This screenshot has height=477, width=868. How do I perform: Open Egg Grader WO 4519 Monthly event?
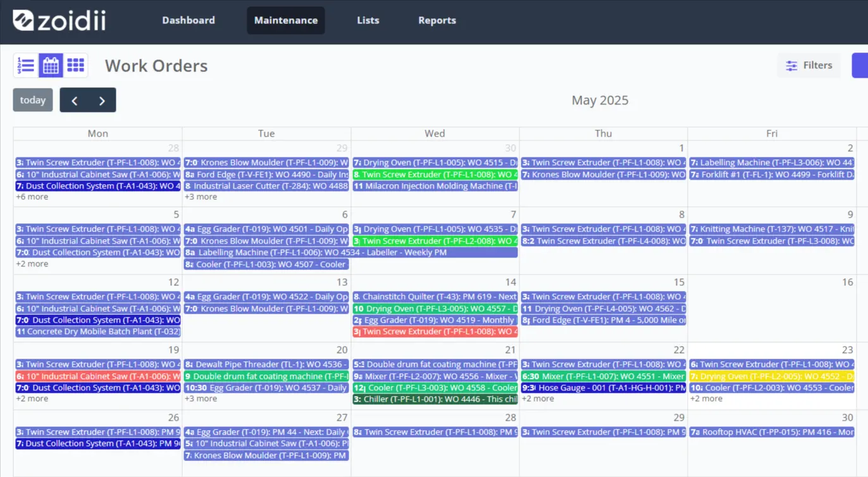click(x=435, y=320)
